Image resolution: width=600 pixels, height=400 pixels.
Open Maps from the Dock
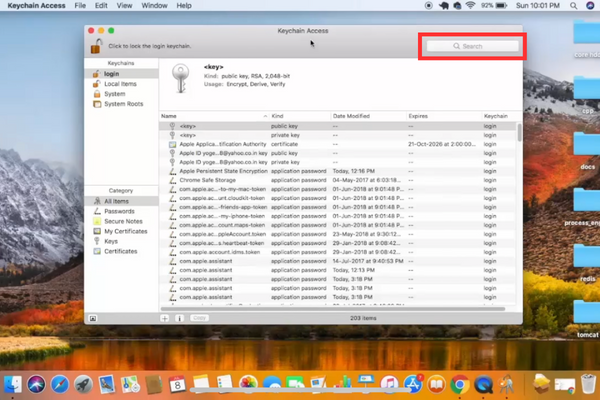(x=130, y=384)
